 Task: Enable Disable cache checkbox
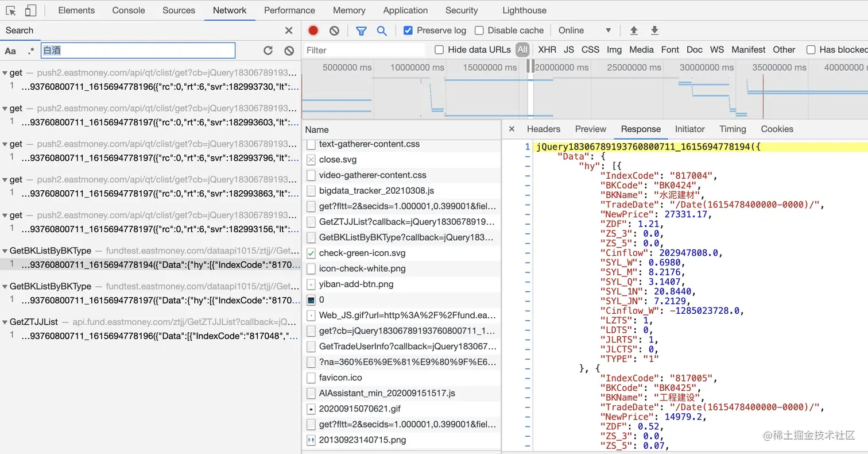479,30
